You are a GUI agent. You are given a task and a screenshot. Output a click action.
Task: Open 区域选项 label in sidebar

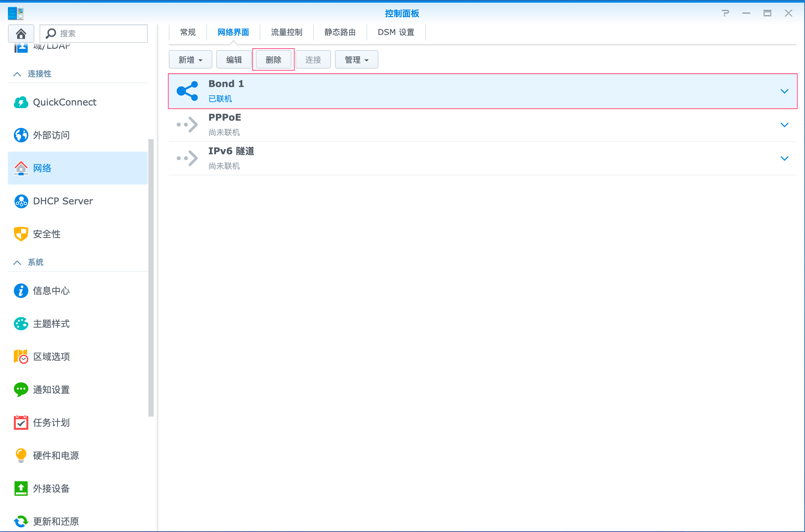coord(51,357)
